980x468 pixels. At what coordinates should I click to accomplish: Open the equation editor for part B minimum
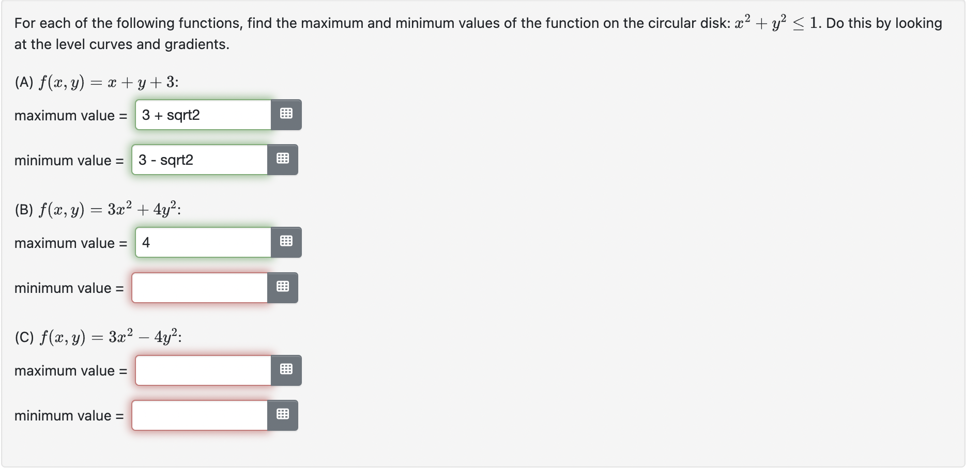pos(284,287)
